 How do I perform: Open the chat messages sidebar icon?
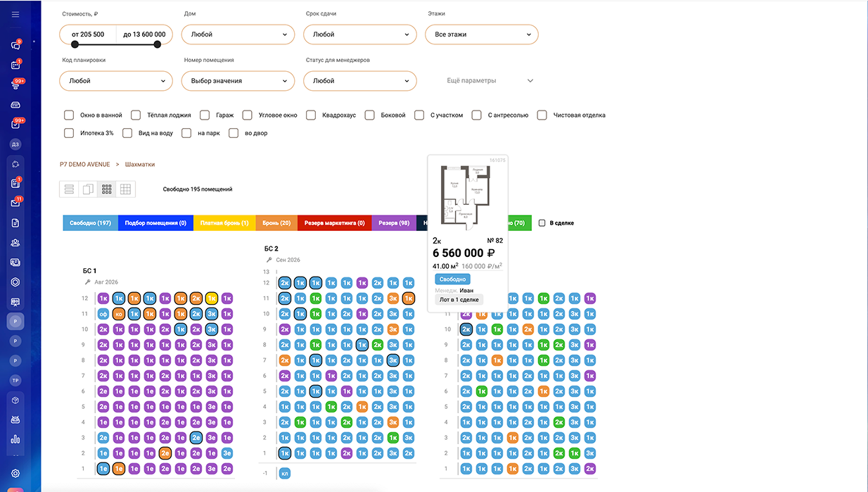[15, 46]
